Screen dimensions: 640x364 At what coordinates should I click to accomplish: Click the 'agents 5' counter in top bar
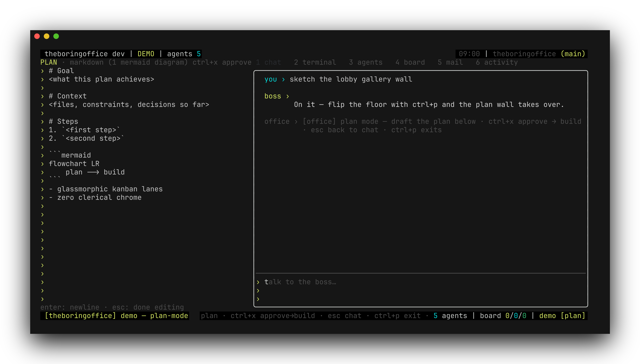coord(184,54)
